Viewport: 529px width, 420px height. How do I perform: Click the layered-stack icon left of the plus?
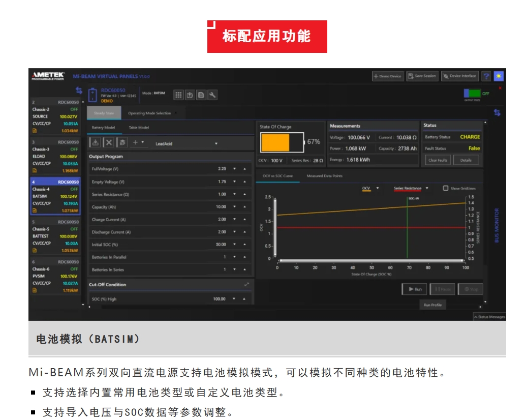(x=122, y=142)
